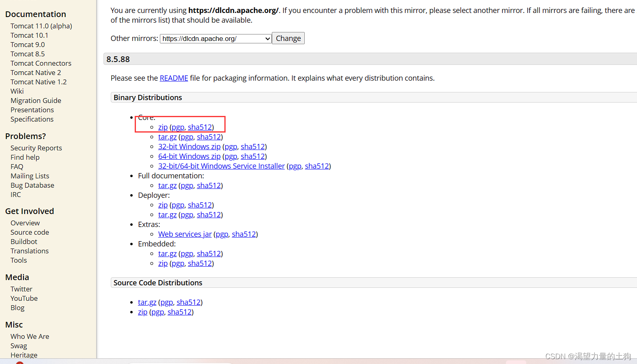Open the Presentations page
The width and height of the screenshot is (637, 364).
pyautogui.click(x=32, y=110)
